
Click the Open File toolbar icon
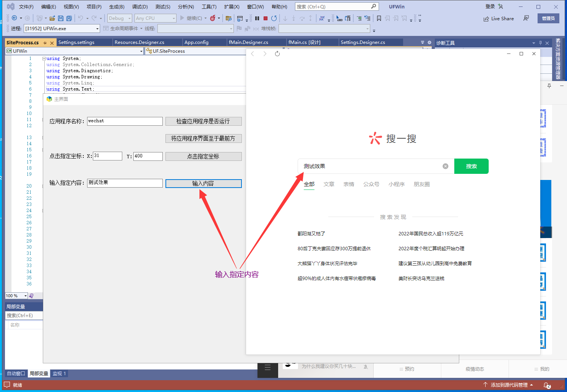click(52, 18)
